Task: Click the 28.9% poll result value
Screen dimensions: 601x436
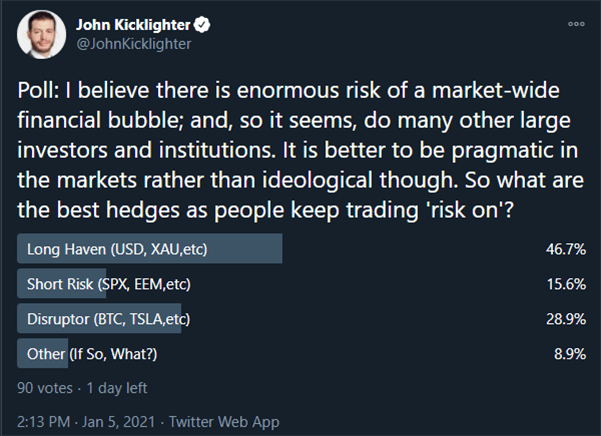Action: [566, 319]
